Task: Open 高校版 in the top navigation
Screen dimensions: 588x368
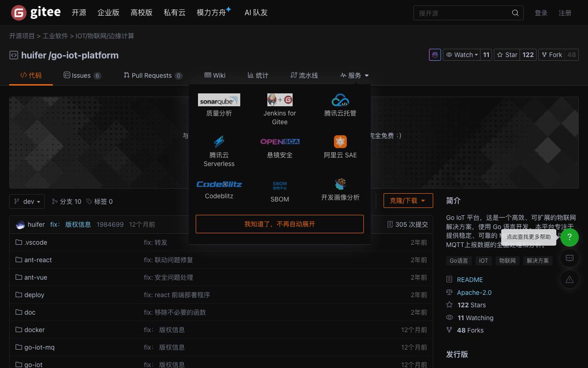Action: 141,13
